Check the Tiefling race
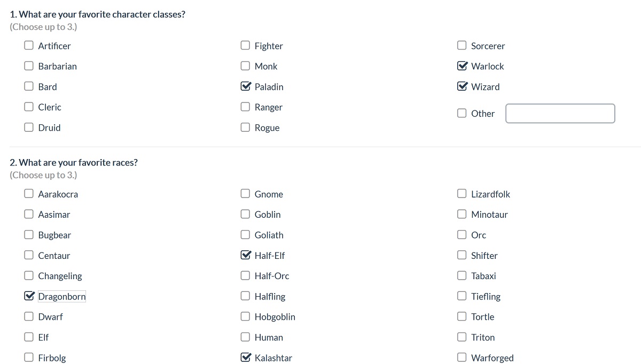Image resolution: width=641 pixels, height=364 pixels. pyautogui.click(x=462, y=296)
